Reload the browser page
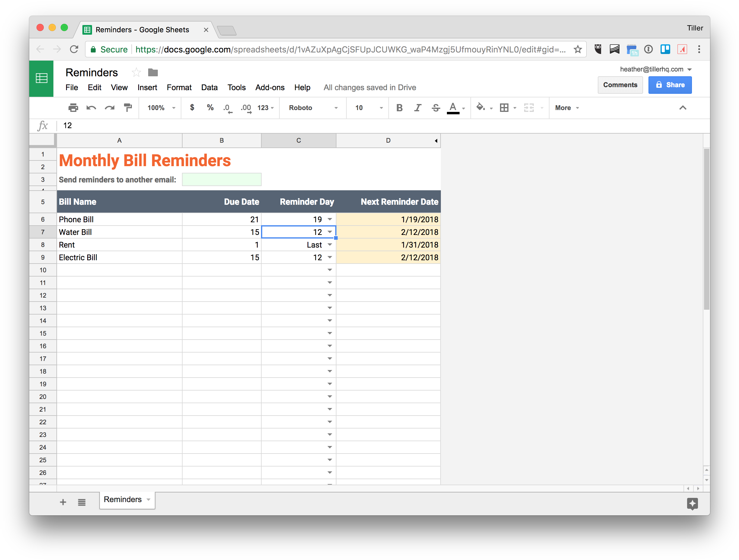 point(74,49)
